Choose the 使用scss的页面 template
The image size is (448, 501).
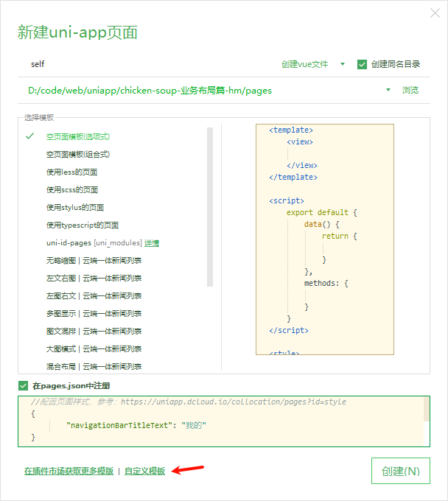72,190
